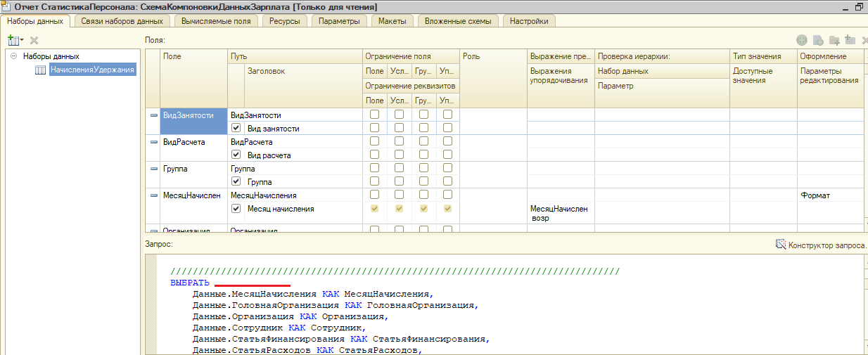The width and height of the screenshot is (868, 355).
Task: Click the delete data set X icon
Action: coord(34,41)
